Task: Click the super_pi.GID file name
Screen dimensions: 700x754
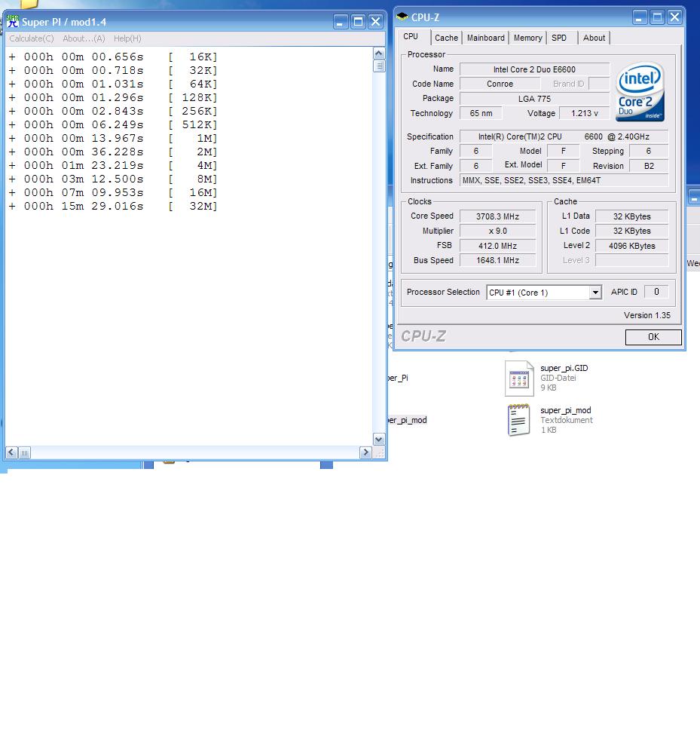Action: coord(564,369)
